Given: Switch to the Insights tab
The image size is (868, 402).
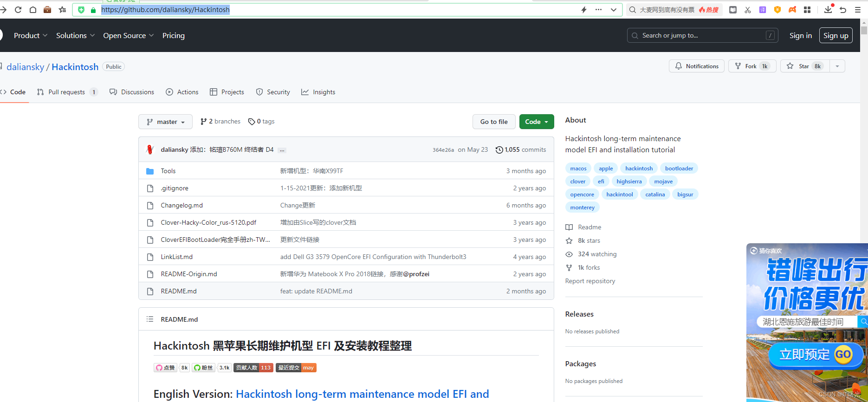Looking at the screenshot, I should click(318, 92).
